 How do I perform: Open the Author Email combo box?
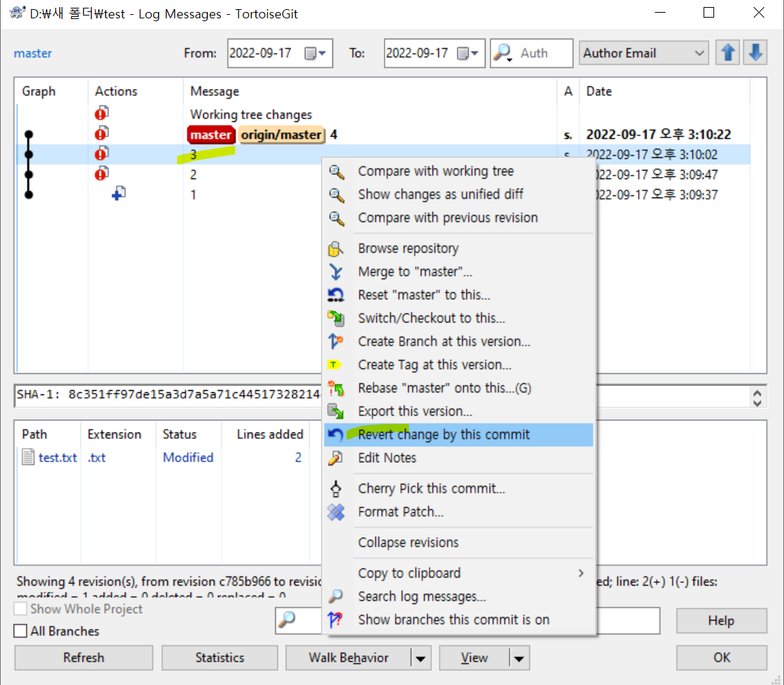644,53
